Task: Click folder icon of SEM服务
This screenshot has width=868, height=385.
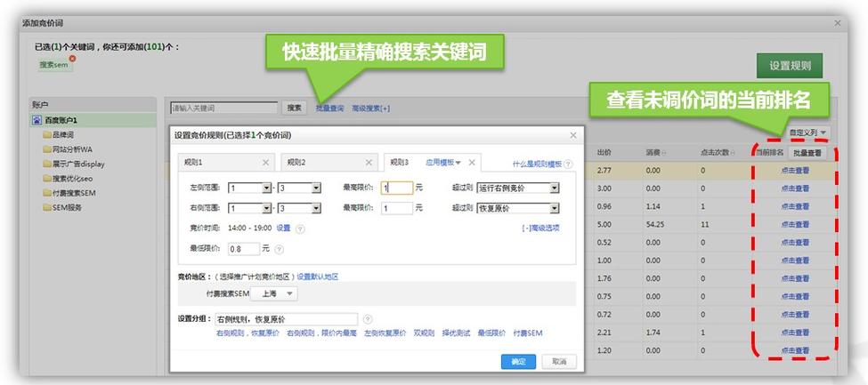Action: (x=47, y=208)
